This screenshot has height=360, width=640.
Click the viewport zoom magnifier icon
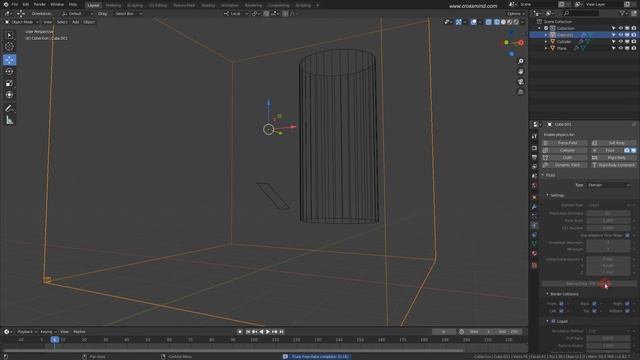click(520, 61)
